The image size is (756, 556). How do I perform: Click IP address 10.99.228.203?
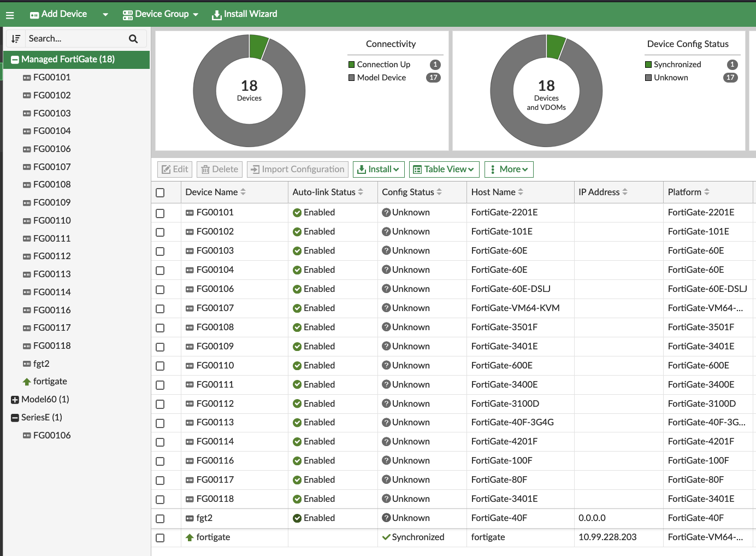607,537
